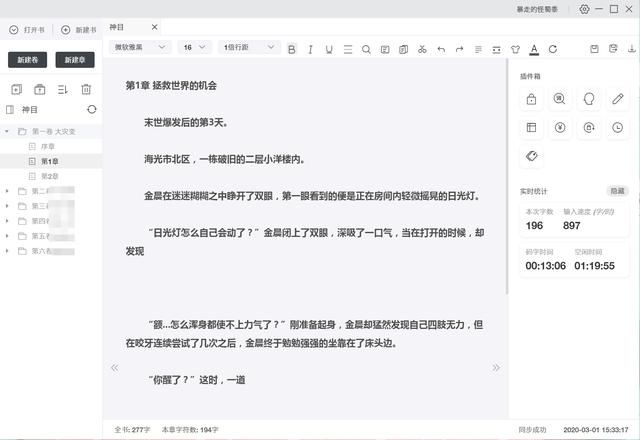Viewport: 640px width, 440px height.
Task: Click the export upload box icon in sidebar
Action: tap(40, 89)
